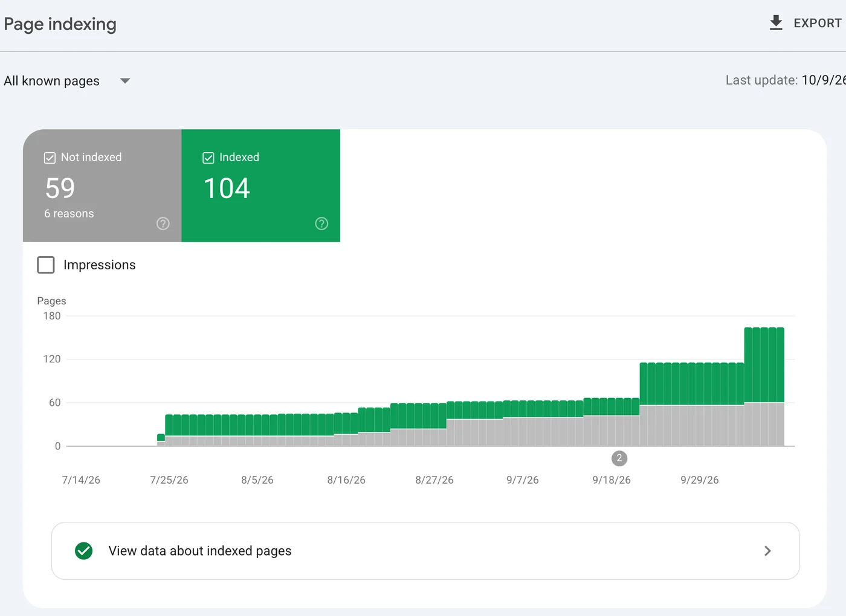Click the 60 y-axis value

pos(55,403)
